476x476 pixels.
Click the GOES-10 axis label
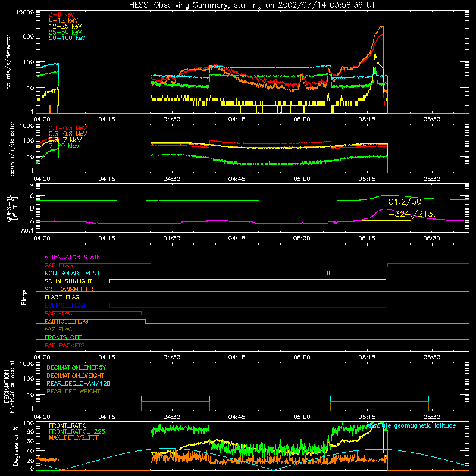[11, 208]
